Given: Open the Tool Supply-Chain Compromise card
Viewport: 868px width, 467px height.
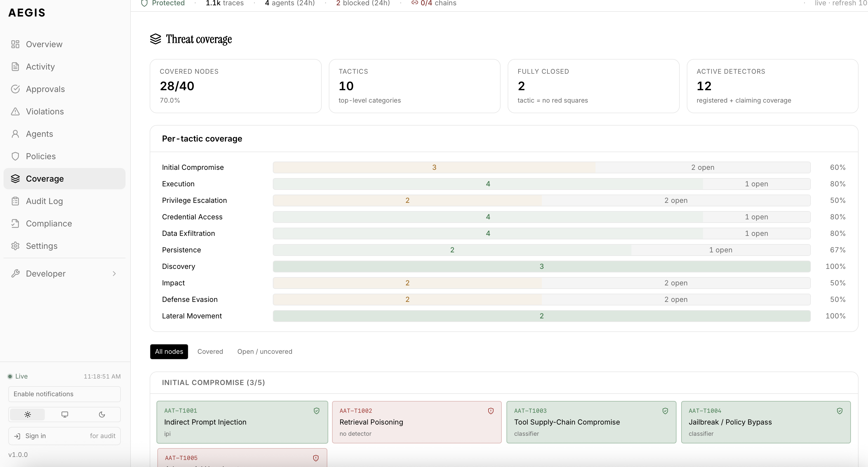Looking at the screenshot, I should click(x=591, y=422).
